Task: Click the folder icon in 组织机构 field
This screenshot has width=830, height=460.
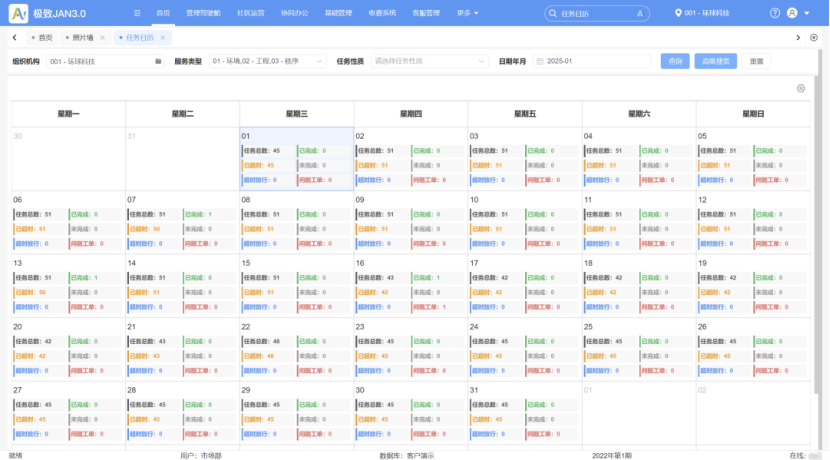Action: (158, 61)
